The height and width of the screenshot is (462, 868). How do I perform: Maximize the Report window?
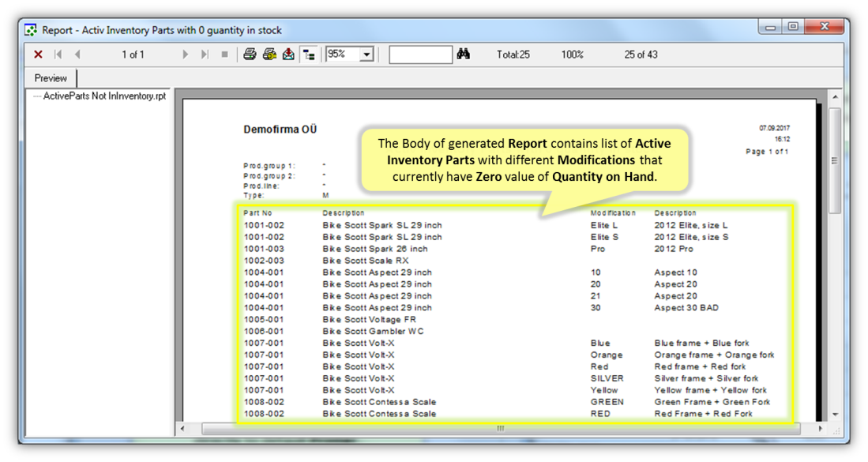[x=793, y=26]
